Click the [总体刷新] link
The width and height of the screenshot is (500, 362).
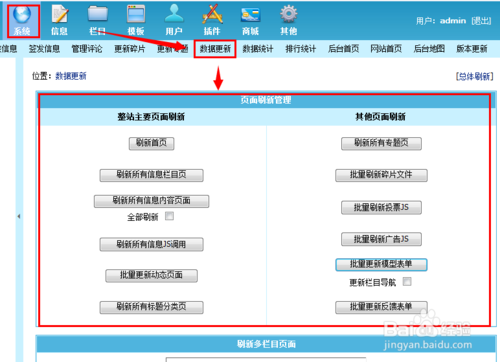[475, 76]
